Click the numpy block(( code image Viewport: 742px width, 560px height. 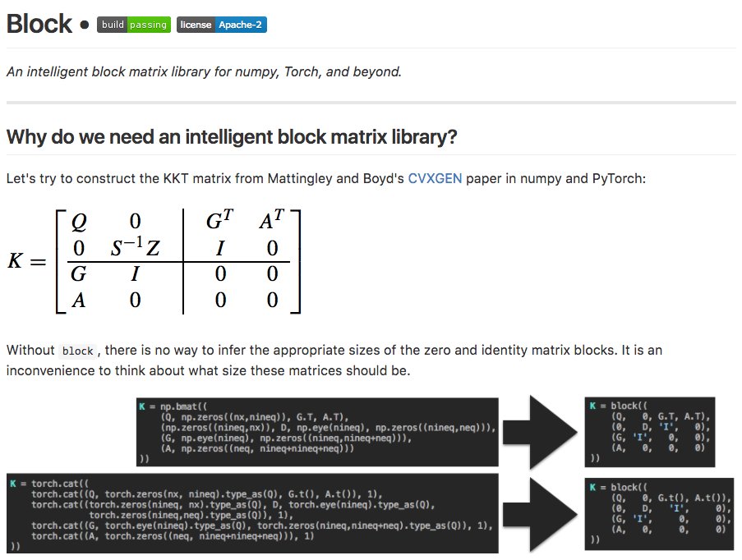[x=650, y=432]
